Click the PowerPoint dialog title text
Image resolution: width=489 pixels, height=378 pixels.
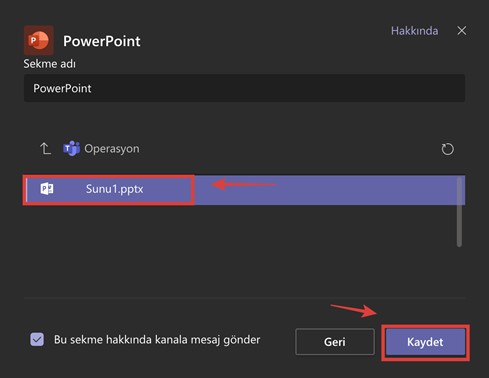[102, 41]
